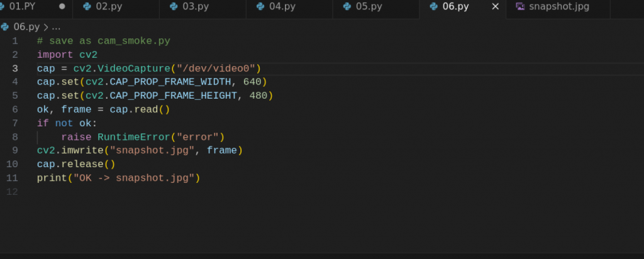Open the 03.py tab
Image resolution: width=644 pixels, height=259 pixels.
[203, 7]
